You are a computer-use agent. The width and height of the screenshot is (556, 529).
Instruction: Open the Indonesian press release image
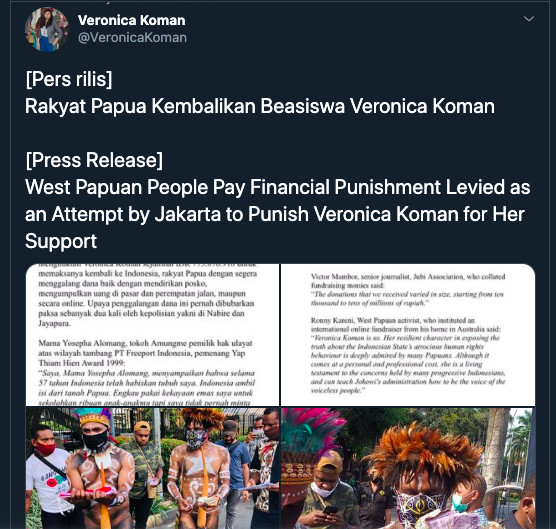[x=152, y=335]
